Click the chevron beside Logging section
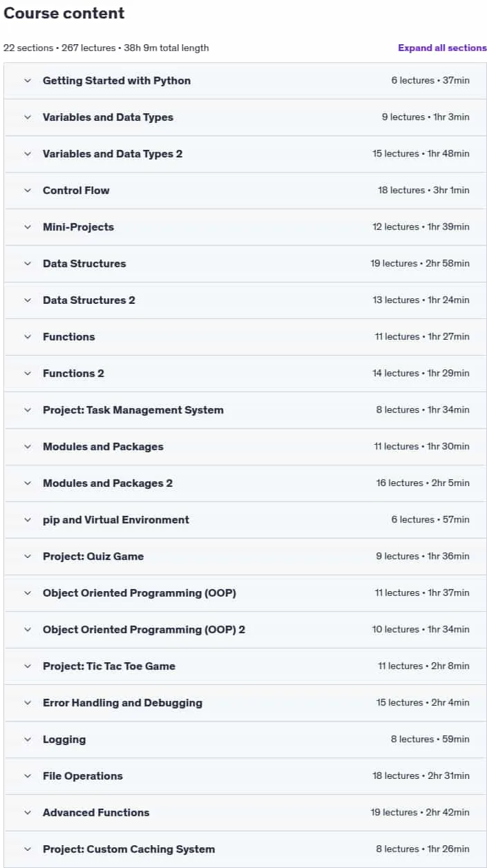This screenshot has width=487, height=868. pyautogui.click(x=28, y=740)
